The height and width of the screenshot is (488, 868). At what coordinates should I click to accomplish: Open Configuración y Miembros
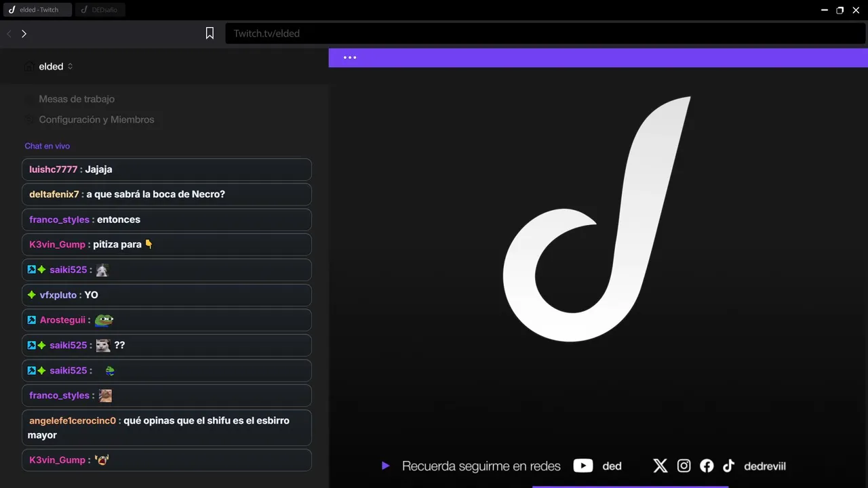pyautogui.click(x=96, y=119)
